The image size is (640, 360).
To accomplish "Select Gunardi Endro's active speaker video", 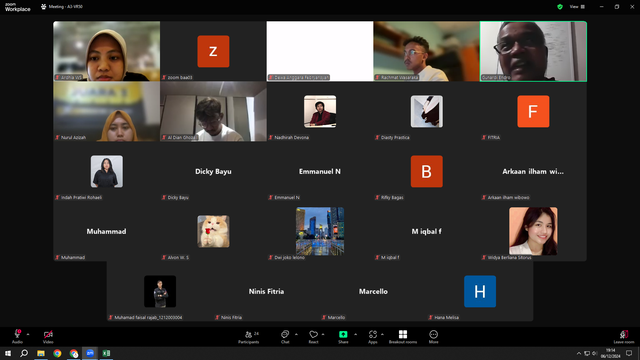I will tap(533, 51).
